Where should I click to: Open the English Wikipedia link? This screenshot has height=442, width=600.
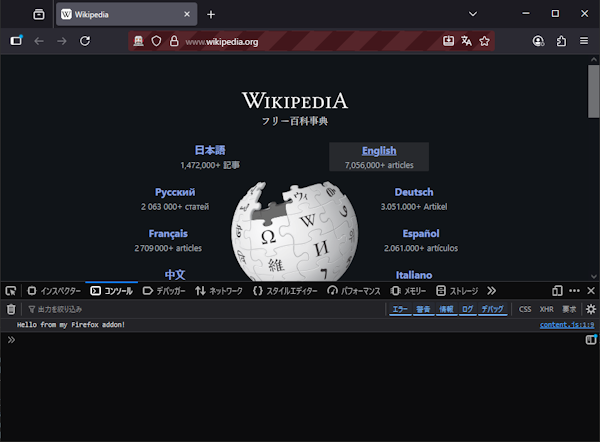click(x=379, y=151)
